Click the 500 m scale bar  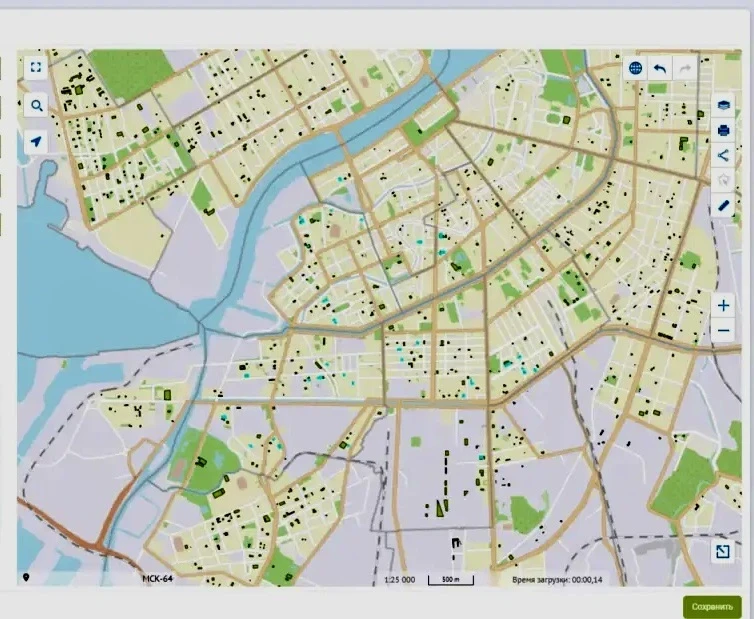(451, 580)
